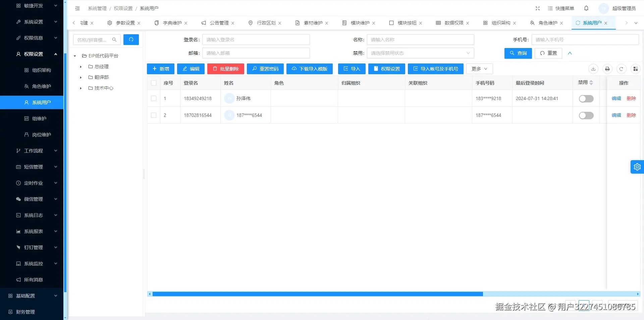Click the 导入帐号及手机号 button
Viewport: 644px width, 320px height.
click(x=436, y=69)
